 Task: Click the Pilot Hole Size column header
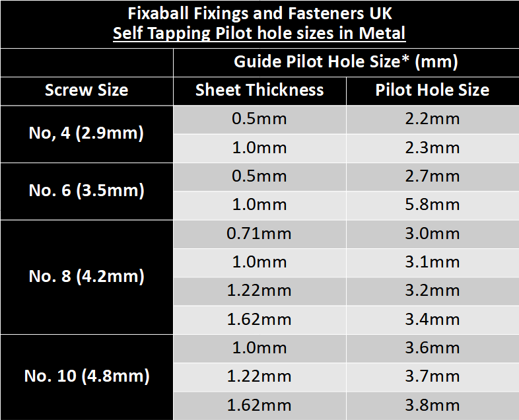pos(433,90)
